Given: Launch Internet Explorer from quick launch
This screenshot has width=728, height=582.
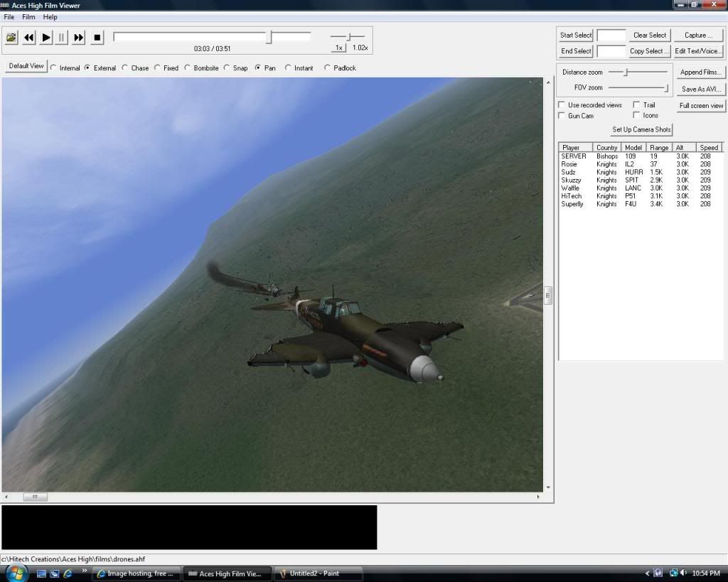Looking at the screenshot, I should click(x=68, y=573).
